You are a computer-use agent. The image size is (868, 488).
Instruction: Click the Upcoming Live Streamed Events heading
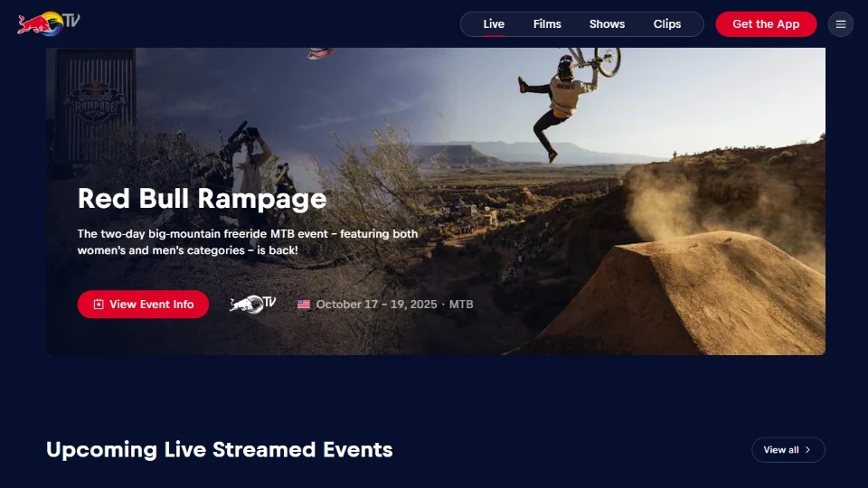(x=219, y=449)
